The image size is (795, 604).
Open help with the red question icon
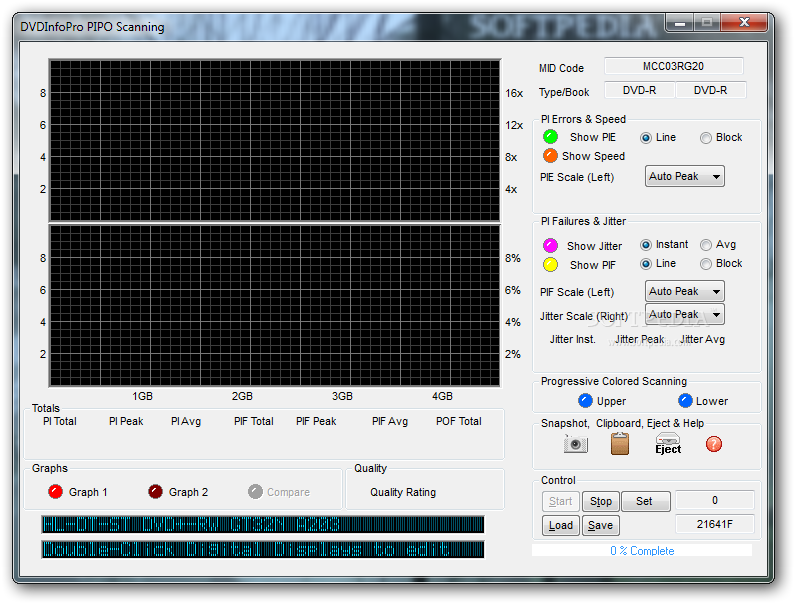713,444
